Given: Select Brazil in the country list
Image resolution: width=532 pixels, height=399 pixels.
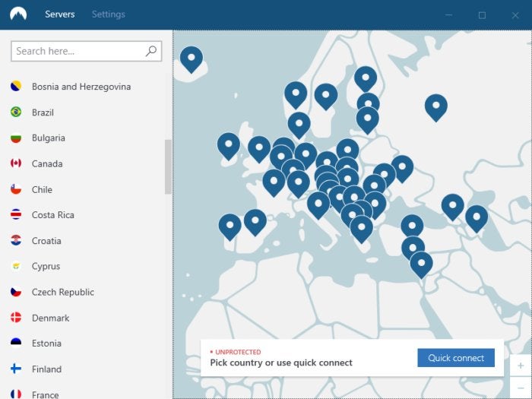Looking at the screenshot, I should pos(43,112).
